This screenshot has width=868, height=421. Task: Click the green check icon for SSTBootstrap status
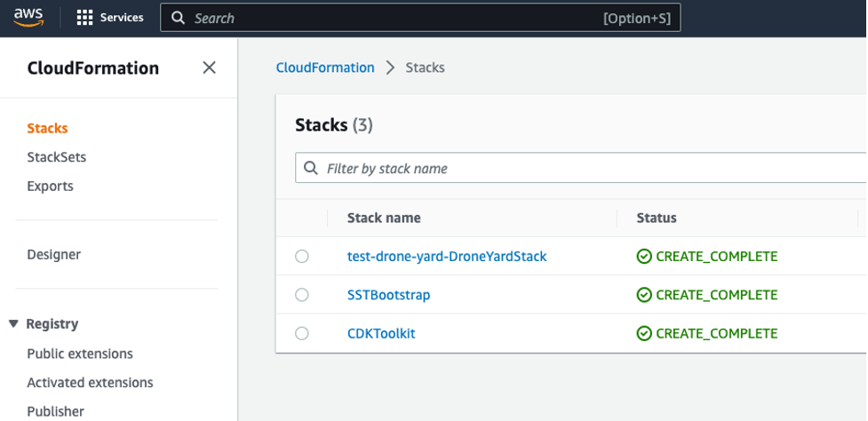pyautogui.click(x=644, y=295)
